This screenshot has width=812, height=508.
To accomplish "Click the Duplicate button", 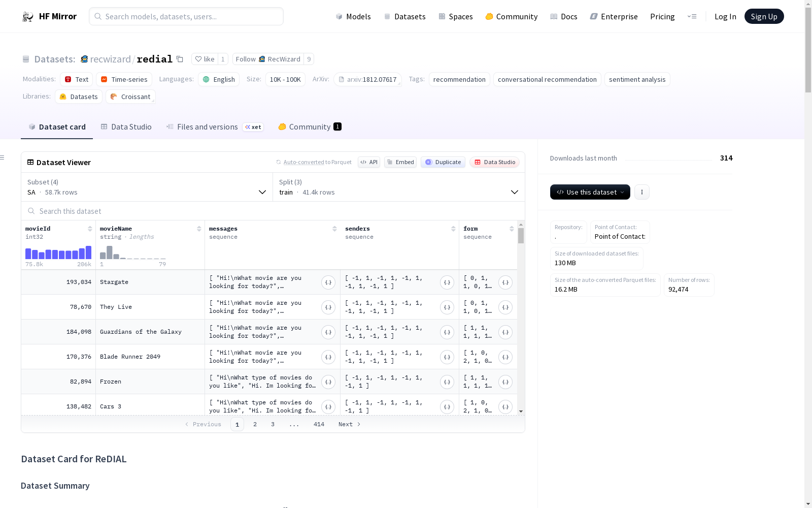I will coord(443,162).
